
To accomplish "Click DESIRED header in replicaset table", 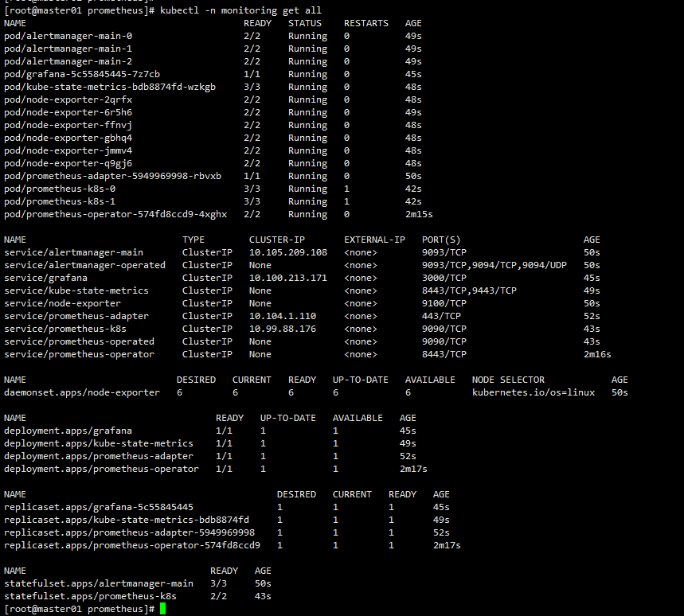I will [297, 494].
